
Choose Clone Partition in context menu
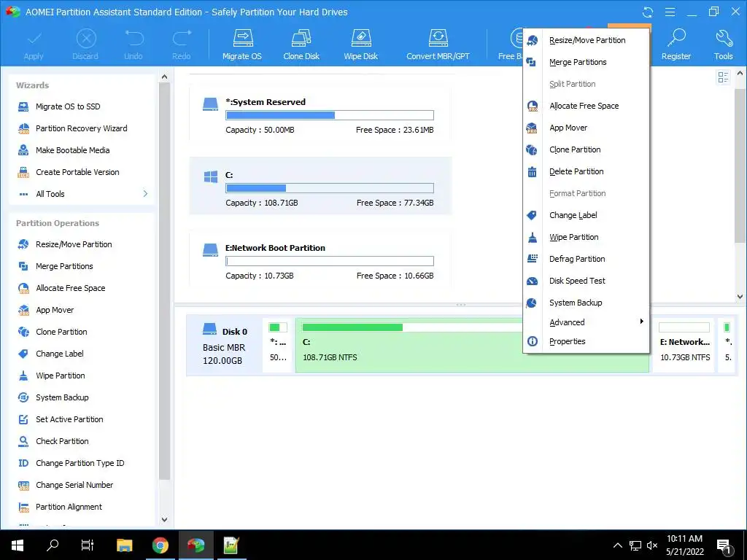(x=586, y=150)
